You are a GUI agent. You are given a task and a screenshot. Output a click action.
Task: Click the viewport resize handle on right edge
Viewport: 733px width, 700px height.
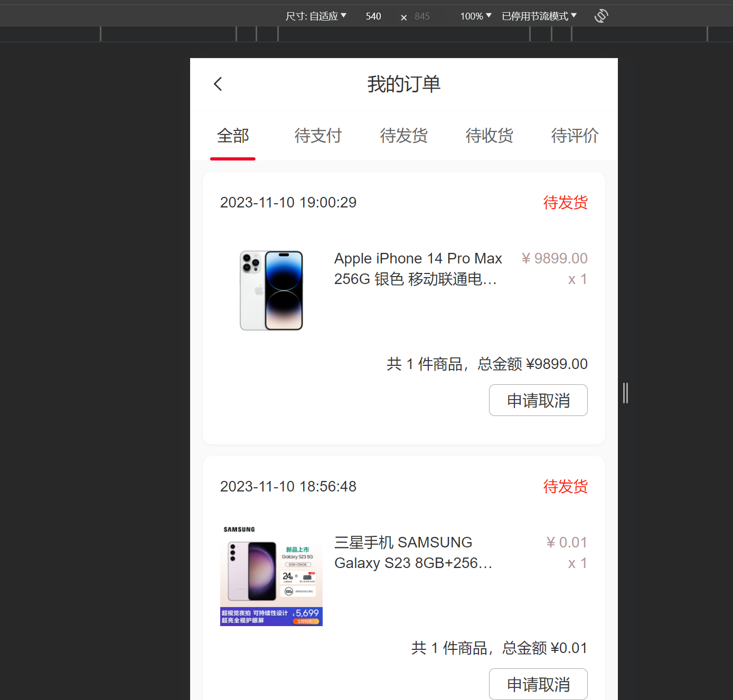pos(625,393)
